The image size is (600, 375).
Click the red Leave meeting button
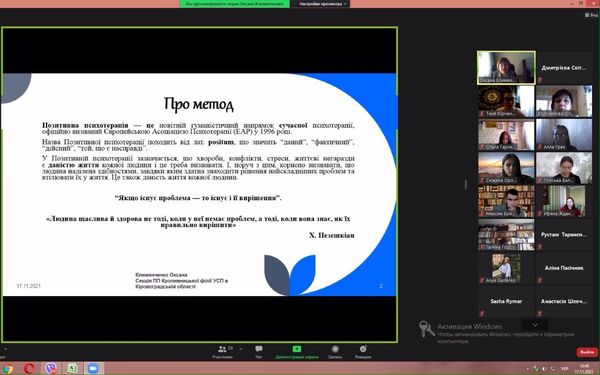coord(587,352)
